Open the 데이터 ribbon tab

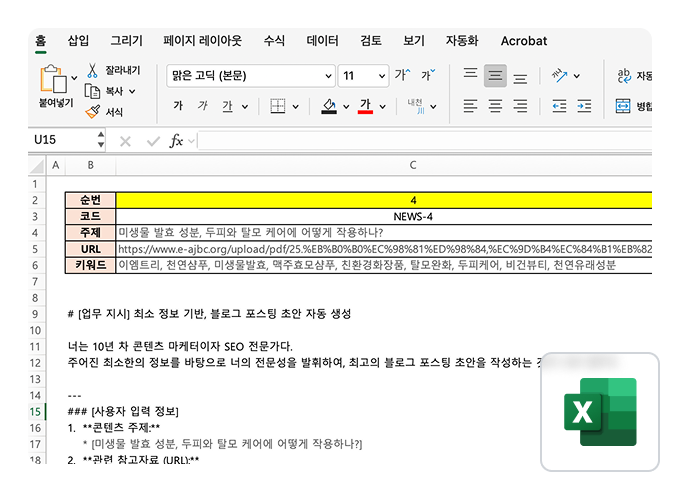coord(323,41)
